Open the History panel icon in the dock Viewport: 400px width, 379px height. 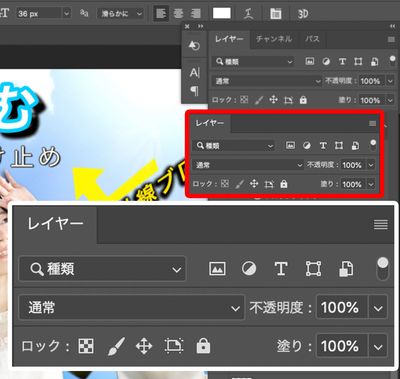[x=194, y=45]
